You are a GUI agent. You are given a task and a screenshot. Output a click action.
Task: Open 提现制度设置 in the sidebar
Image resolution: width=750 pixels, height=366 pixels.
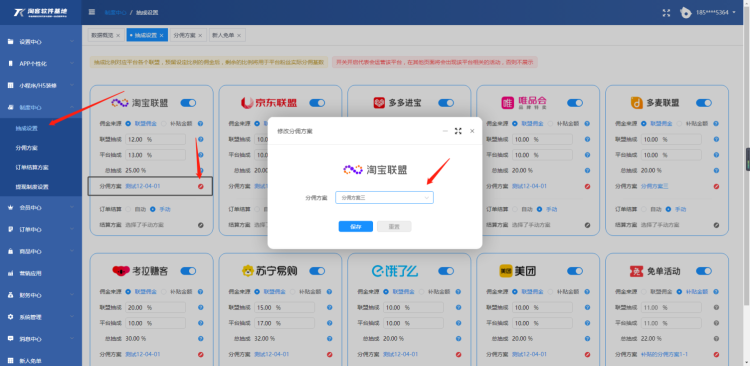coord(32,187)
